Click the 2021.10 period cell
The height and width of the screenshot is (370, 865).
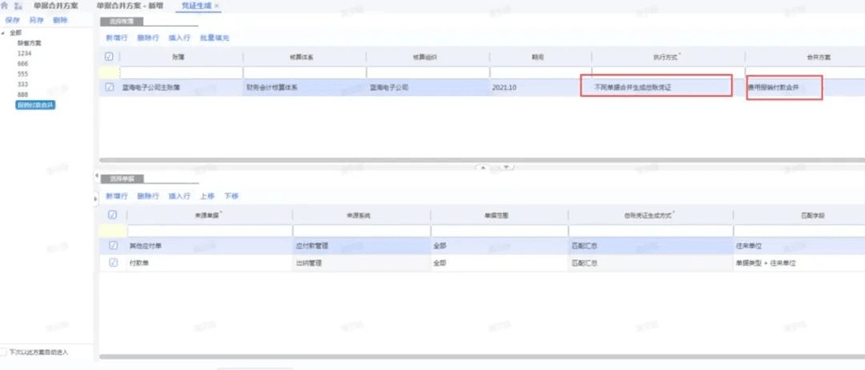[541, 87]
